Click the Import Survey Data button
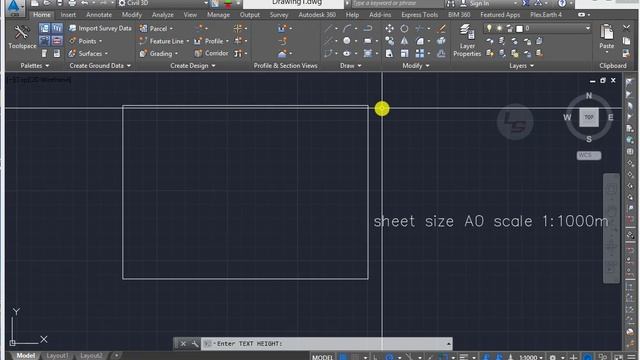The height and width of the screenshot is (360, 640). click(x=100, y=29)
